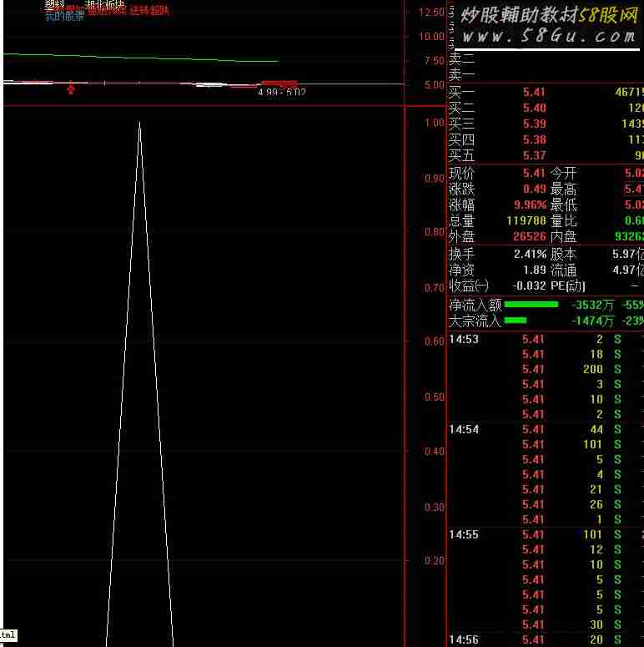Click the red up-arrow marker on the price chart
This screenshot has width=644, height=647.
point(71,88)
